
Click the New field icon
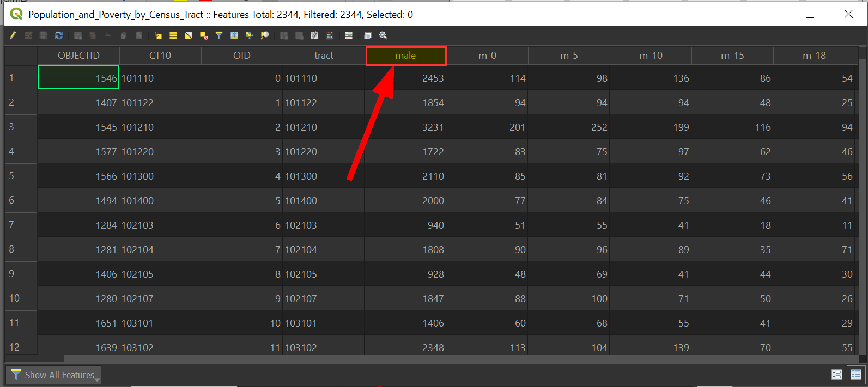[x=284, y=35]
